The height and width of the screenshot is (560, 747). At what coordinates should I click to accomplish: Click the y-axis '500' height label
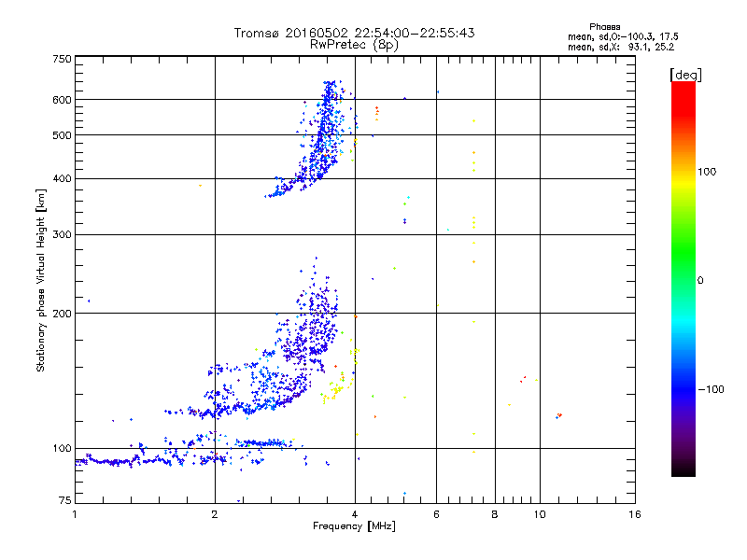click(x=62, y=135)
